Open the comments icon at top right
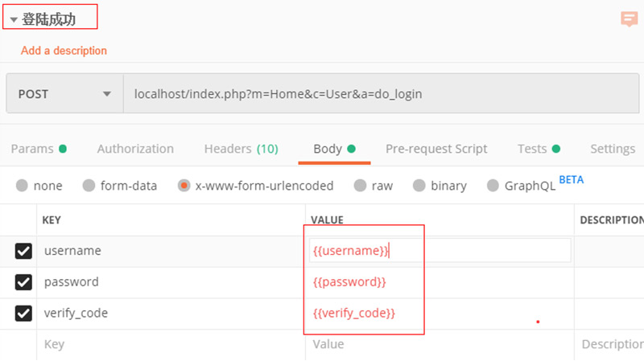 tap(629, 20)
